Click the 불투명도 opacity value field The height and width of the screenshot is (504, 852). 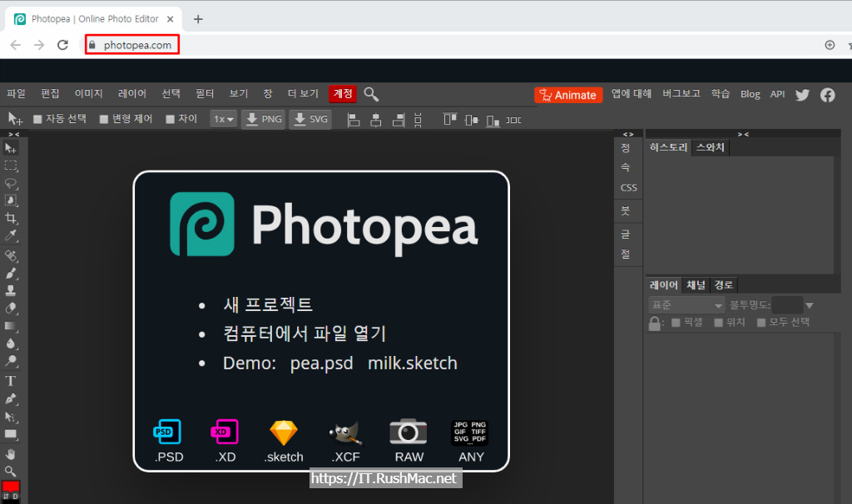click(x=787, y=305)
